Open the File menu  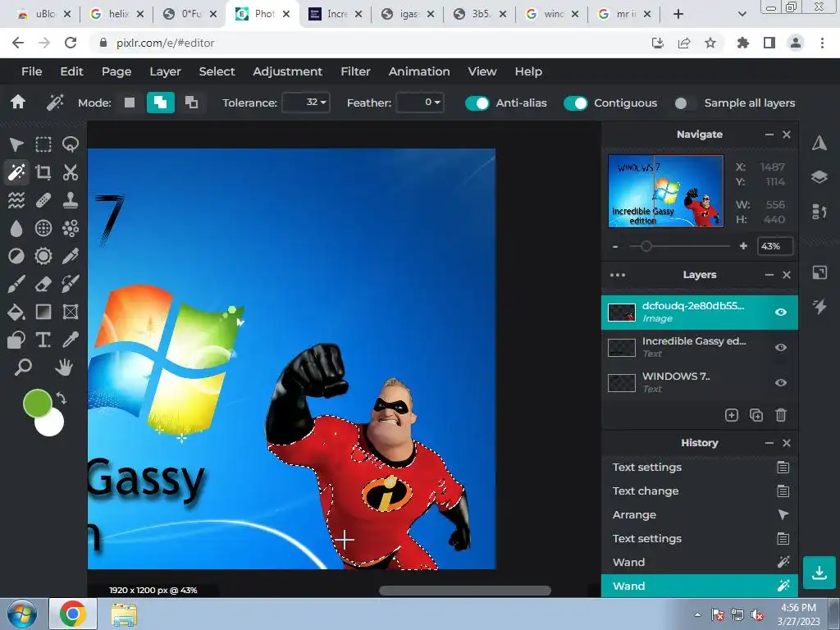click(32, 71)
